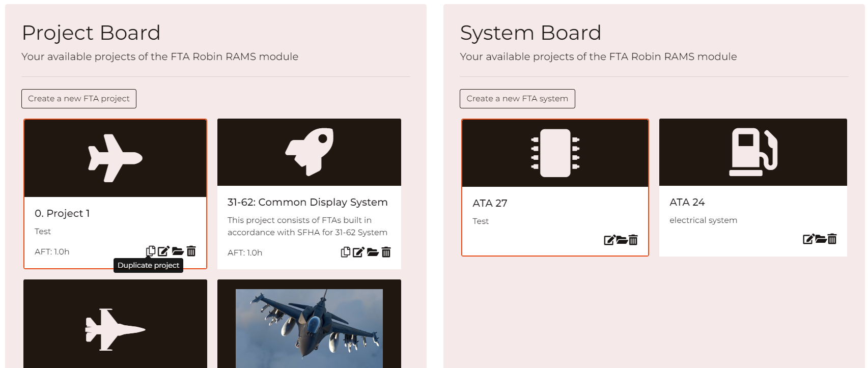
Task: Duplicate the 0. Project 1 project
Action: pos(151,251)
